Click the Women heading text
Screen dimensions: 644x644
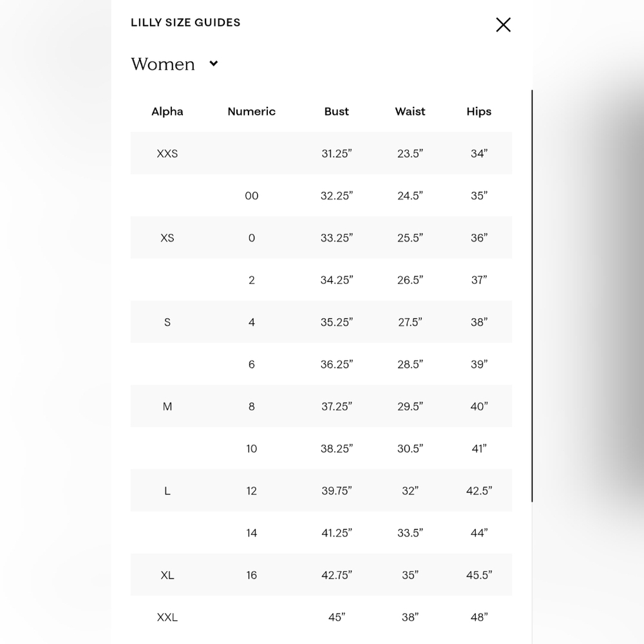pyautogui.click(x=163, y=64)
